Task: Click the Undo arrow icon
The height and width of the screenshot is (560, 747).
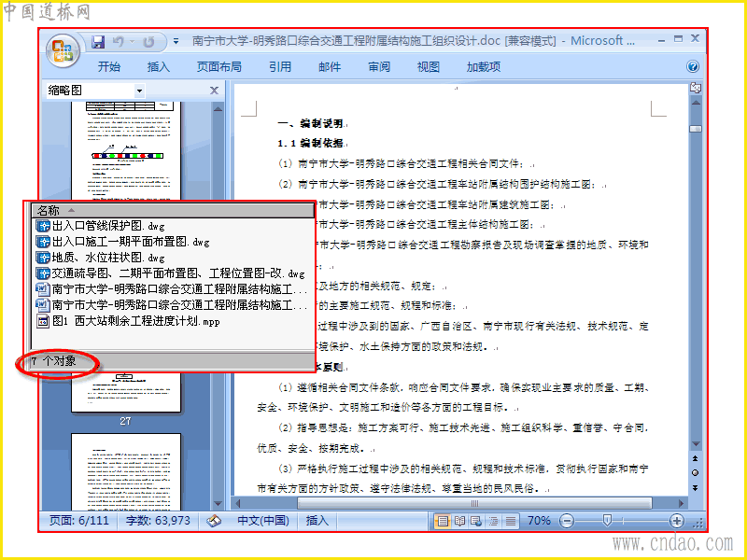Action: click(x=119, y=42)
